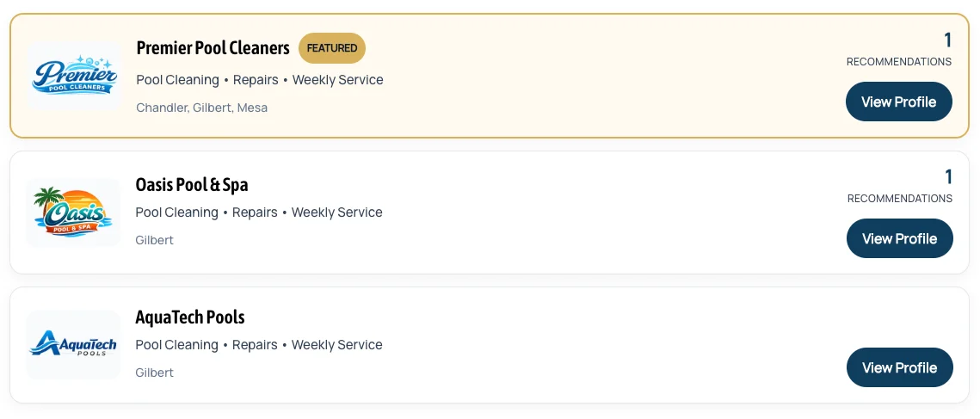Screen dimensions: 980x419
Task: Click AquaTech's Pool Cleaning services line
Action: [x=259, y=345]
